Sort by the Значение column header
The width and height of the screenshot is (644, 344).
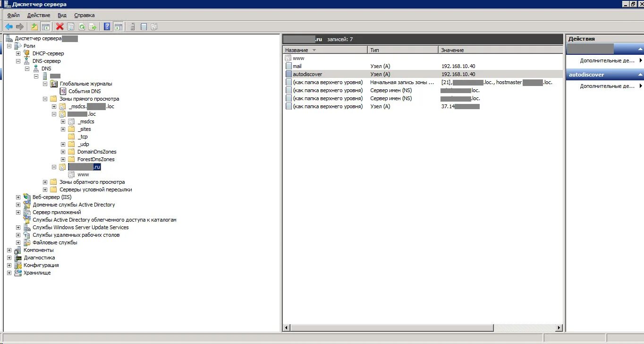pos(501,50)
